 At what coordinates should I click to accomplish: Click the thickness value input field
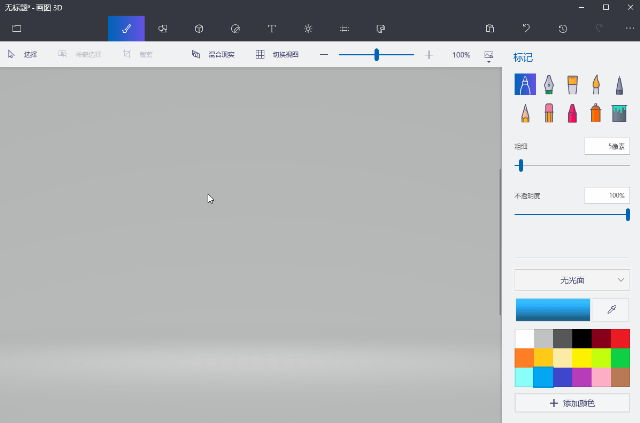(607, 146)
